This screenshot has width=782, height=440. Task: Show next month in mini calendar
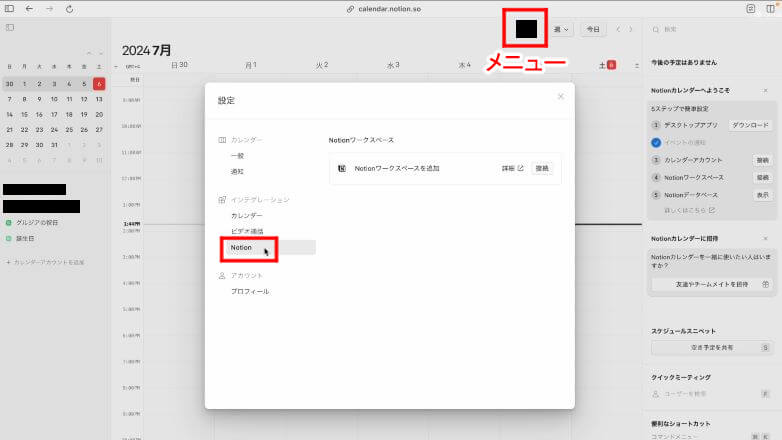(101, 53)
